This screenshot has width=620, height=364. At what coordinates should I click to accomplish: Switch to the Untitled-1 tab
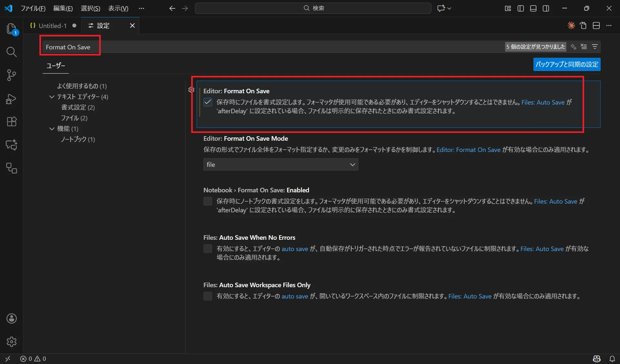[x=52, y=26]
